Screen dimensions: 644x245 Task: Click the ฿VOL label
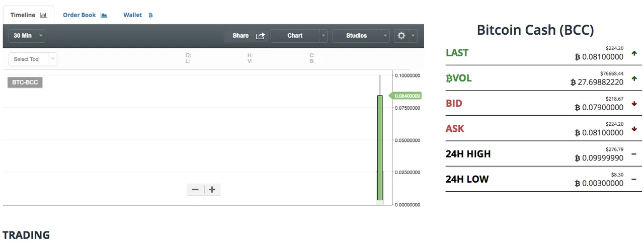[458, 78]
